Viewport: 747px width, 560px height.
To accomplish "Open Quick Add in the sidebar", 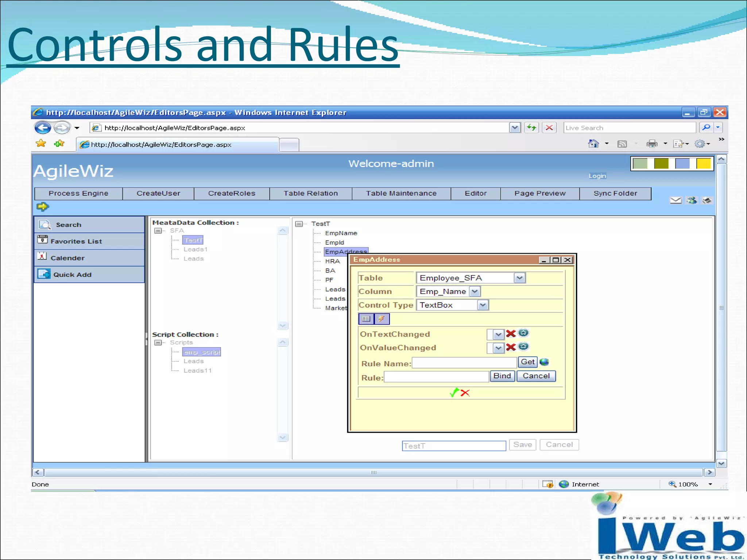I will [x=89, y=275].
